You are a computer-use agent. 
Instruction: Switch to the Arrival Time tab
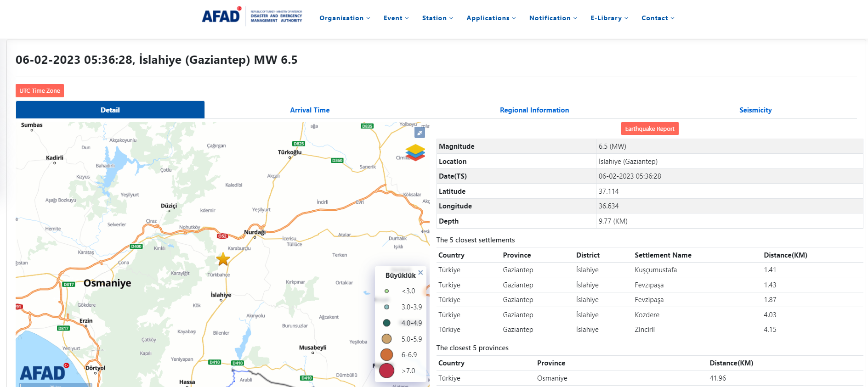pyautogui.click(x=310, y=110)
